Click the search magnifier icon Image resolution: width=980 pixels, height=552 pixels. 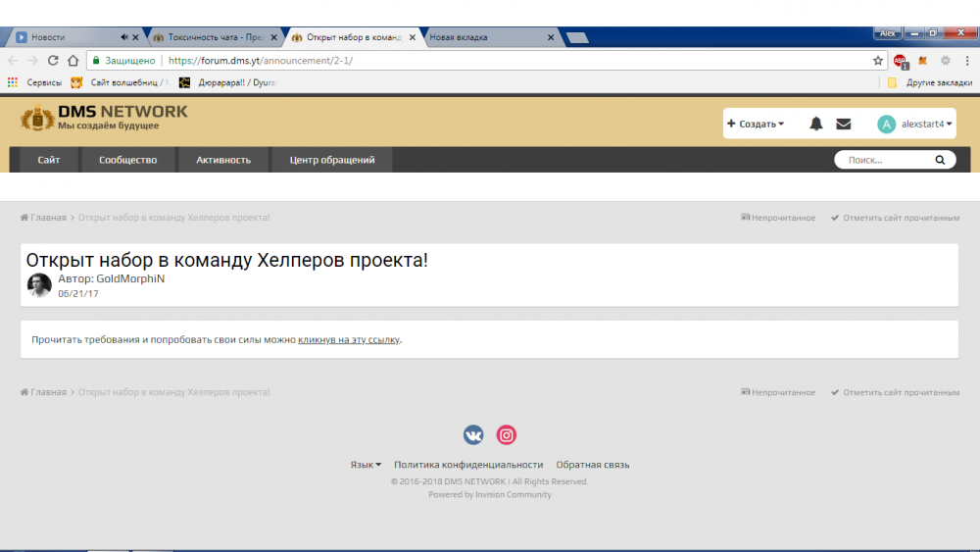tap(940, 160)
